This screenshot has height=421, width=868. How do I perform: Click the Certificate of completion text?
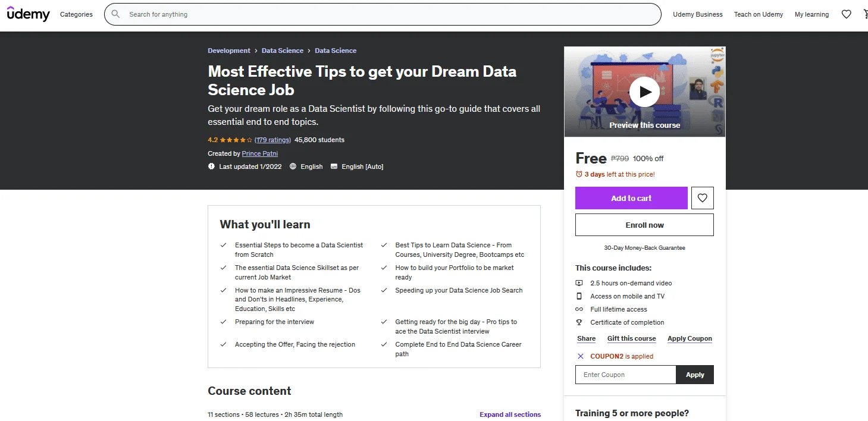coord(627,322)
